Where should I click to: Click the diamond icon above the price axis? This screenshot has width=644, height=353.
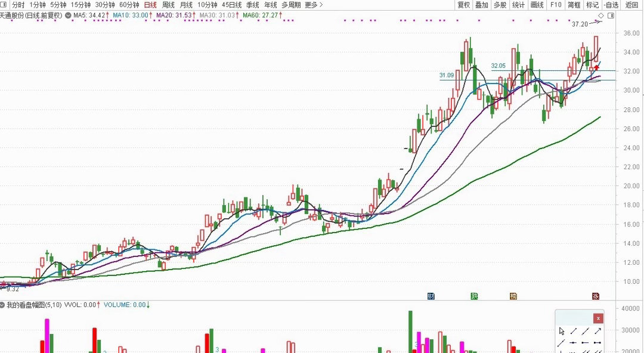[x=601, y=16]
